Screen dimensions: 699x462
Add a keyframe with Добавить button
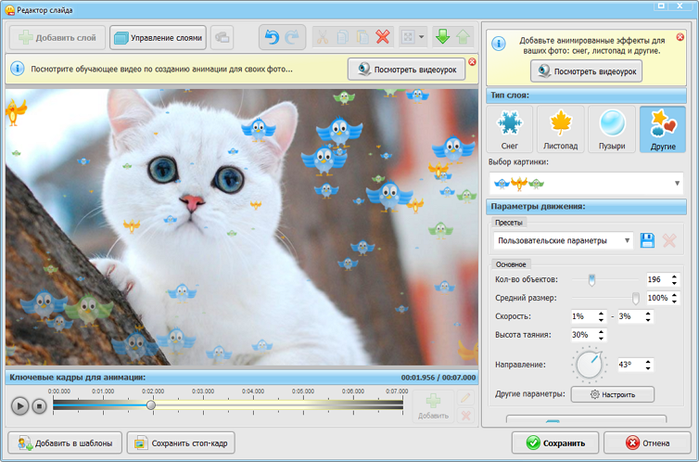(x=433, y=406)
